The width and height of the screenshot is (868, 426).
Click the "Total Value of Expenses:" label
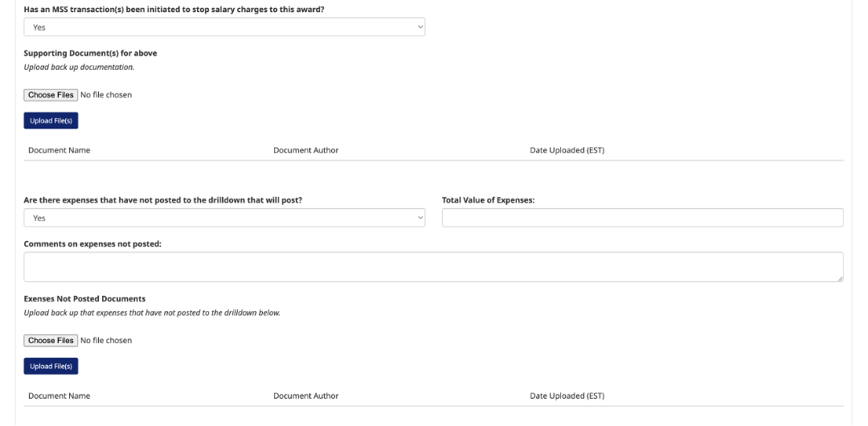point(488,200)
